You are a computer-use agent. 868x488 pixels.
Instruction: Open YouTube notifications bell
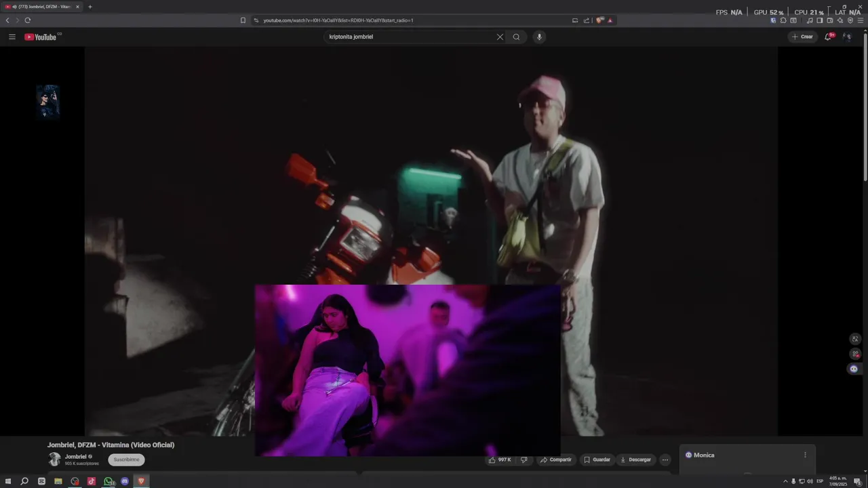(828, 37)
